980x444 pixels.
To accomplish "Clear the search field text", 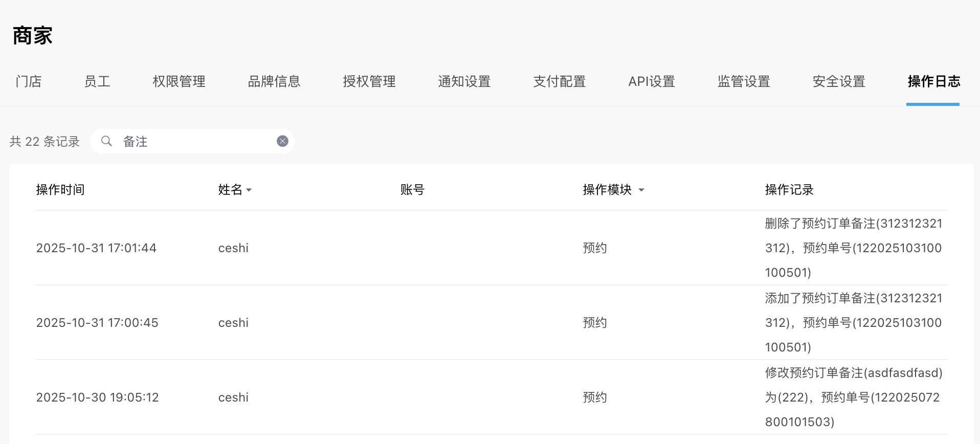I will click(282, 141).
